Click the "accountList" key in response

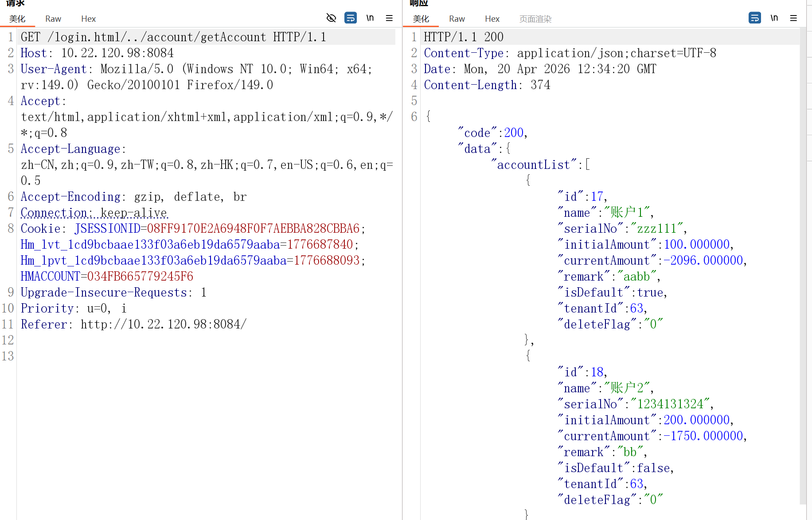click(534, 164)
